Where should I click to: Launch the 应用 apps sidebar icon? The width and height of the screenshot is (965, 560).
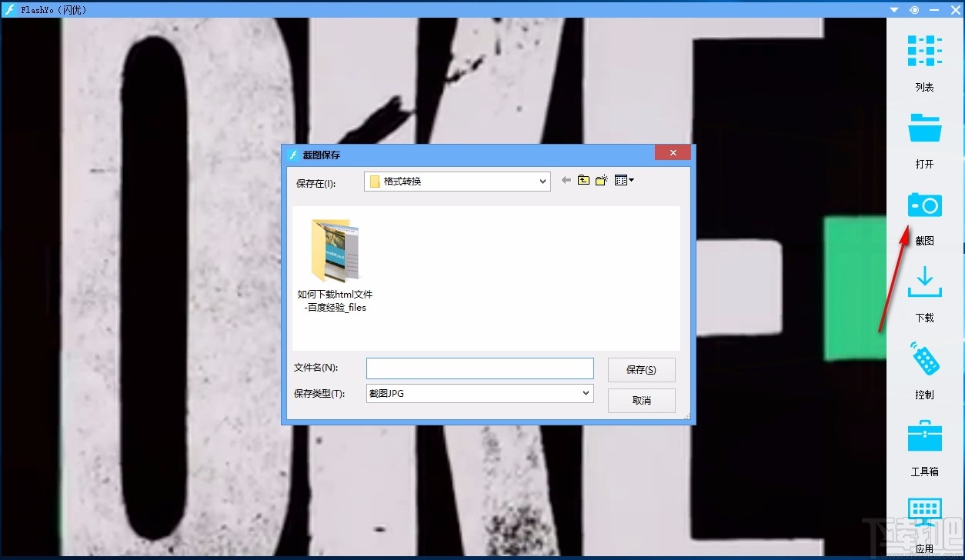click(923, 512)
